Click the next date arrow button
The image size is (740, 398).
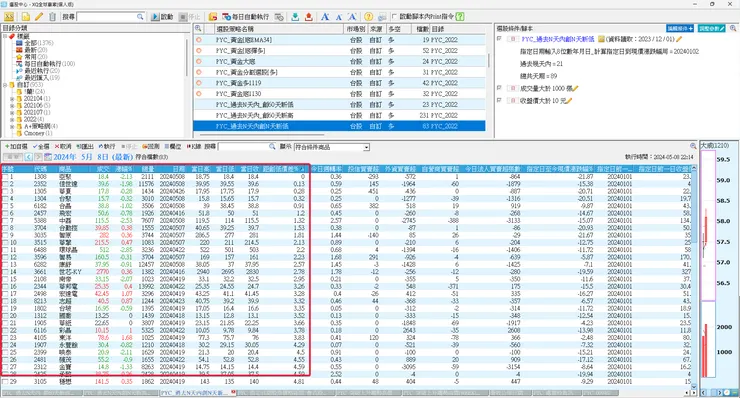[x=38, y=157]
